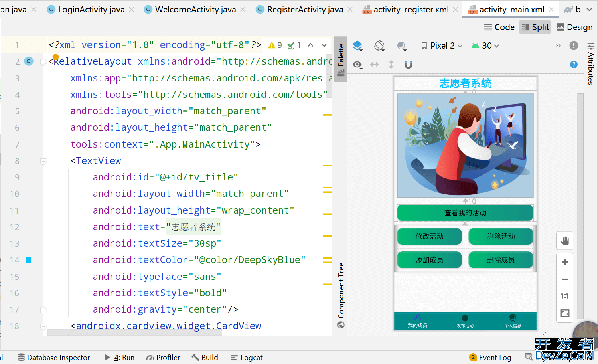Toggle autoconnect magnet icon
This screenshot has height=364, width=598.
408,65
